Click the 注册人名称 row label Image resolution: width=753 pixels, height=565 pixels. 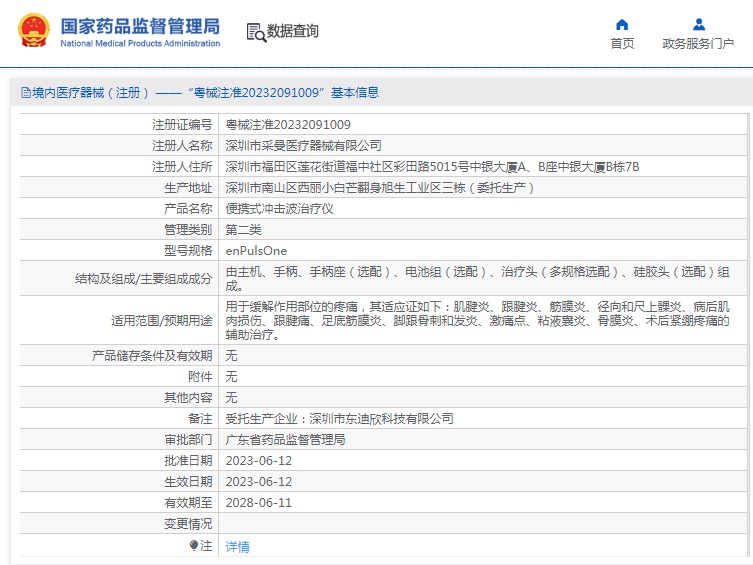click(x=182, y=145)
